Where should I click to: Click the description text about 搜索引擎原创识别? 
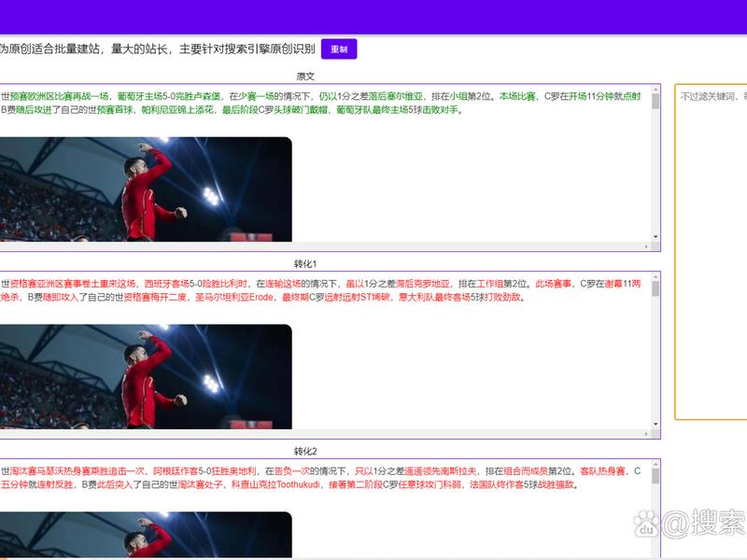[x=157, y=49]
